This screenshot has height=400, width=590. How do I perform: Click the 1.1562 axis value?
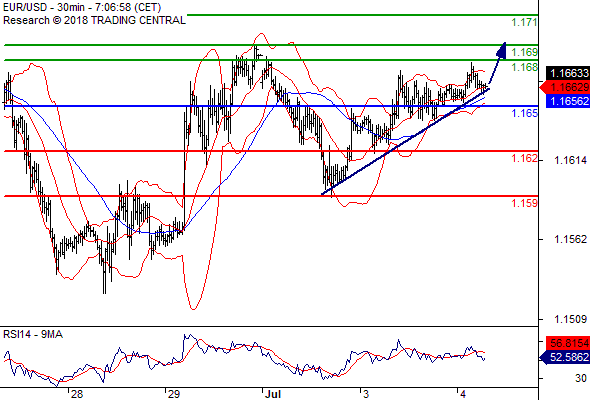pyautogui.click(x=570, y=239)
